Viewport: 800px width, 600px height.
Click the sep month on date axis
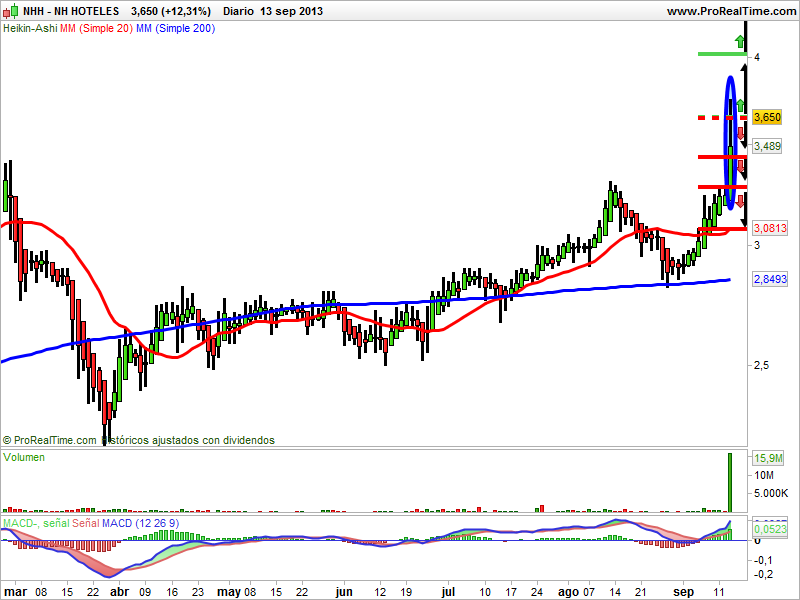point(683,592)
